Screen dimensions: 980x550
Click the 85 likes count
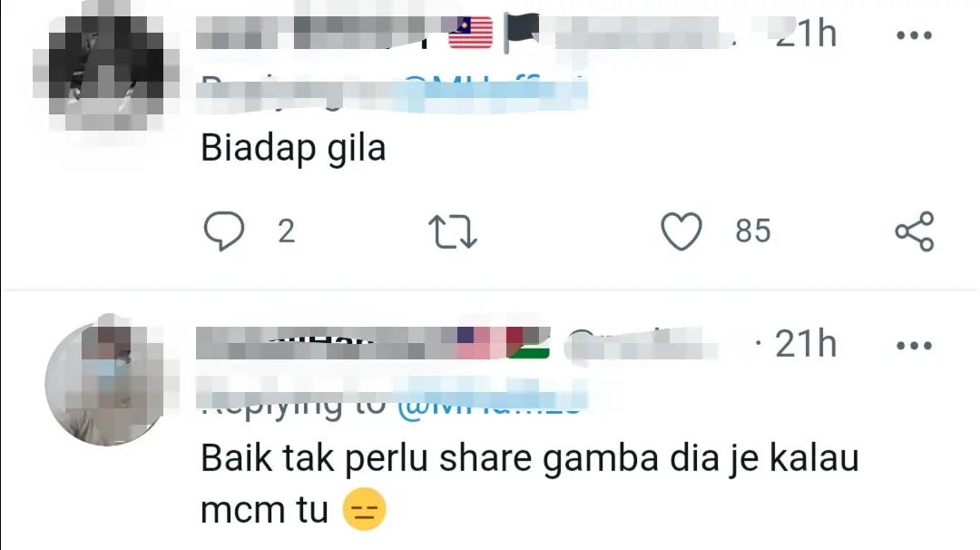pyautogui.click(x=752, y=231)
